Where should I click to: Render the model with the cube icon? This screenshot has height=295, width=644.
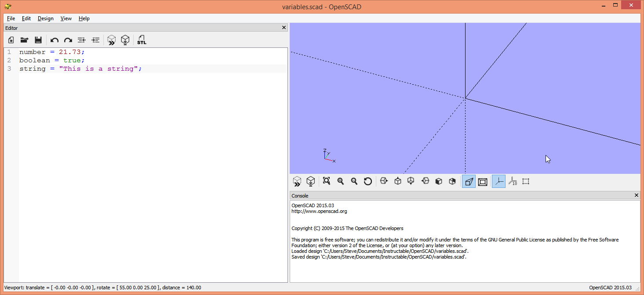(125, 40)
